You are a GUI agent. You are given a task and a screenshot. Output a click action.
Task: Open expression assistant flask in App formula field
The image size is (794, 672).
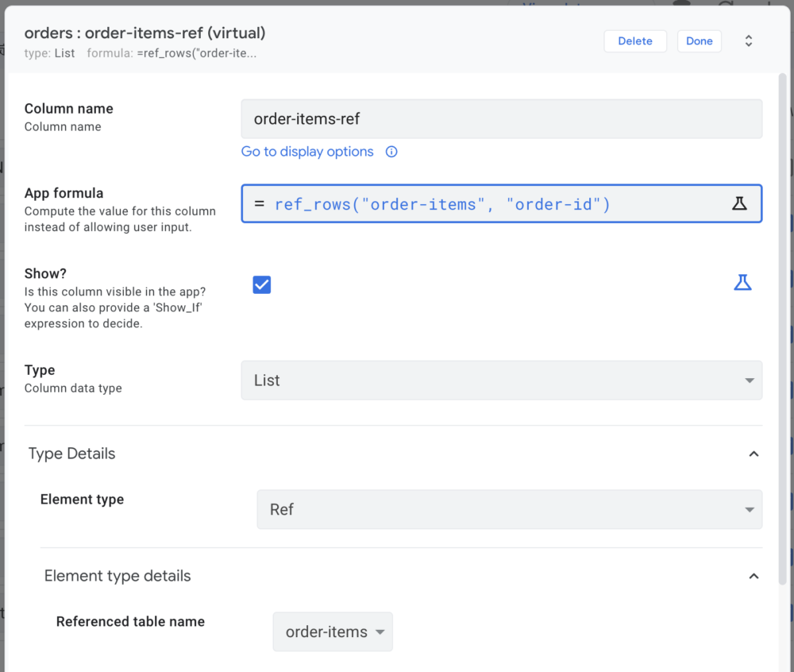(x=739, y=203)
